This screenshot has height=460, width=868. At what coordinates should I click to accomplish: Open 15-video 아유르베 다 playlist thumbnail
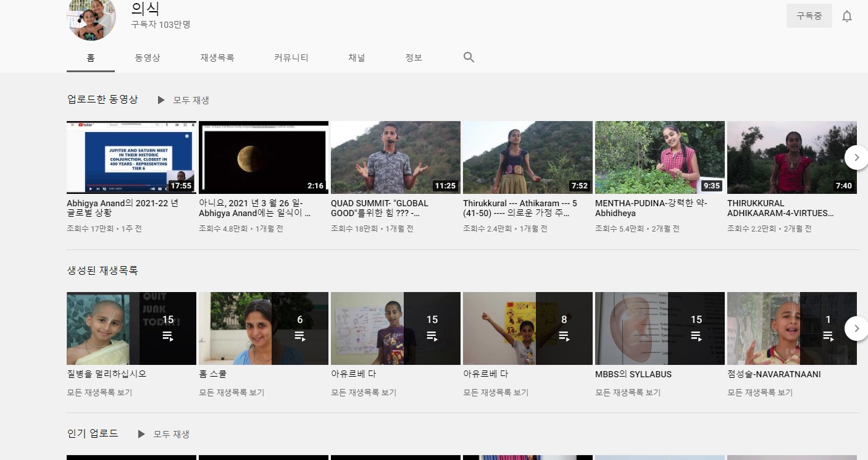[x=396, y=328]
